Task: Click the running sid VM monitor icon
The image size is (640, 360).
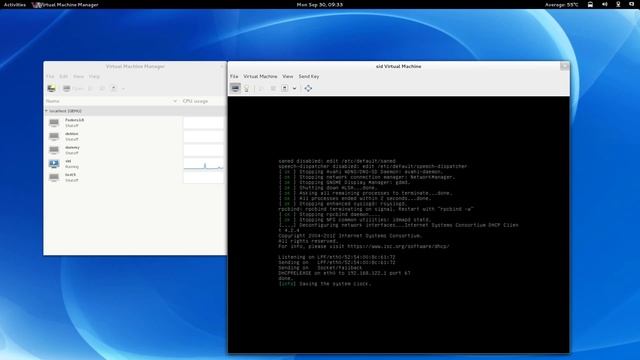Action: 54,164
